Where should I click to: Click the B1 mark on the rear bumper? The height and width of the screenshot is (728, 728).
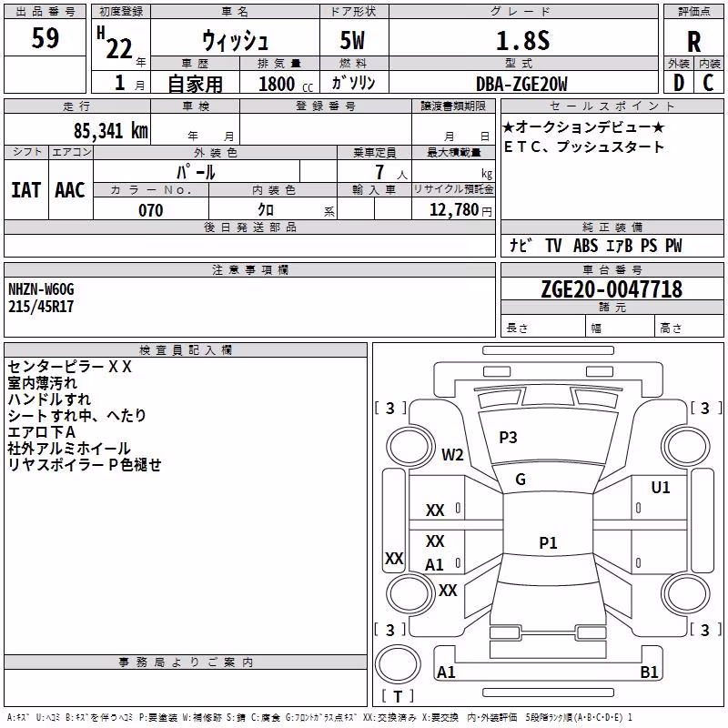click(649, 672)
